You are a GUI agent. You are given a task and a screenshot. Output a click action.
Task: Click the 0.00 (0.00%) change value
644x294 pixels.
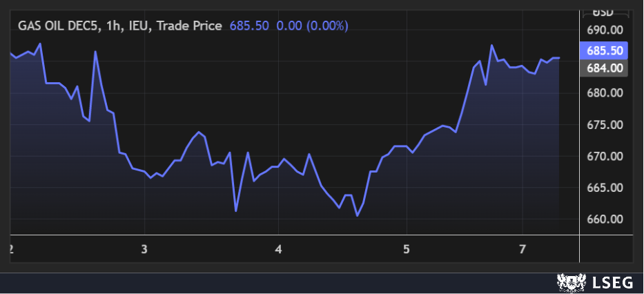pyautogui.click(x=312, y=26)
